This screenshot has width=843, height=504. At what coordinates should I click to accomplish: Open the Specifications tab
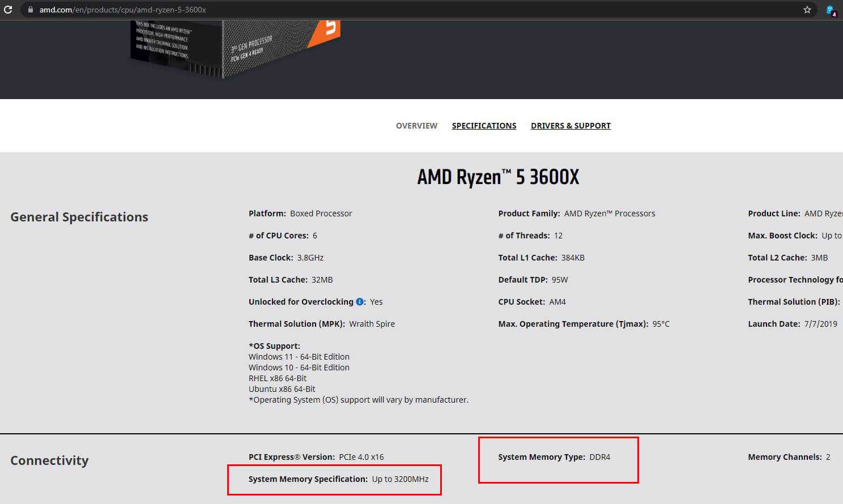click(484, 126)
